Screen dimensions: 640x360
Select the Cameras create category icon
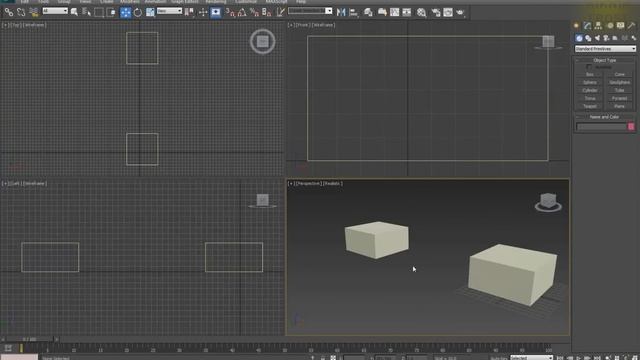coord(606,38)
